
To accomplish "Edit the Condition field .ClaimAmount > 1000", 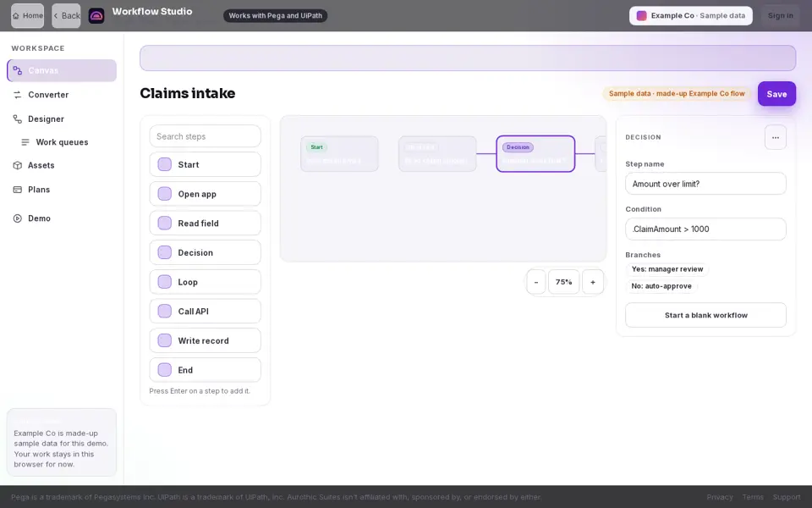I will pos(705,229).
